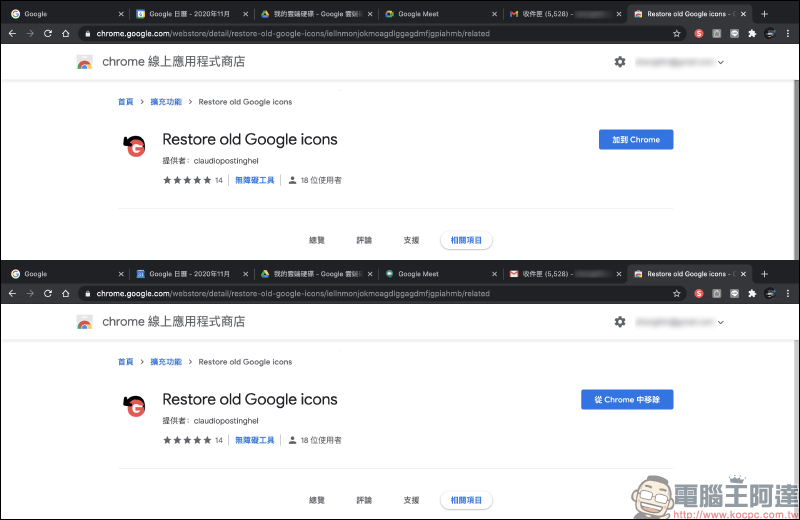The width and height of the screenshot is (800, 520).
Task: Click 加到 Chrome button in top window
Action: 636,139
